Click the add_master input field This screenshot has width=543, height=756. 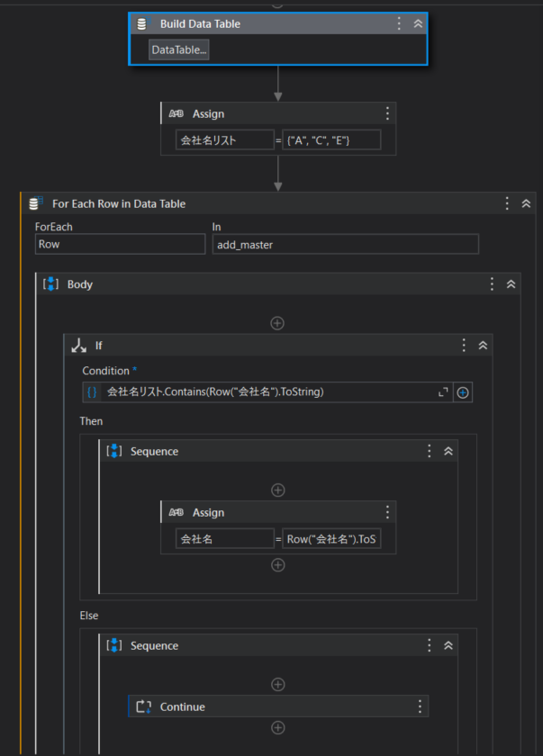345,245
